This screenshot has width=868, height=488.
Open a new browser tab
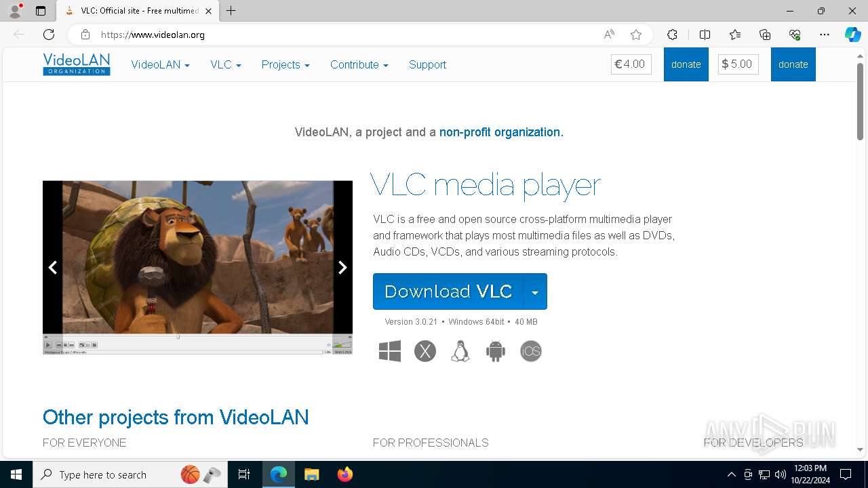click(x=231, y=11)
